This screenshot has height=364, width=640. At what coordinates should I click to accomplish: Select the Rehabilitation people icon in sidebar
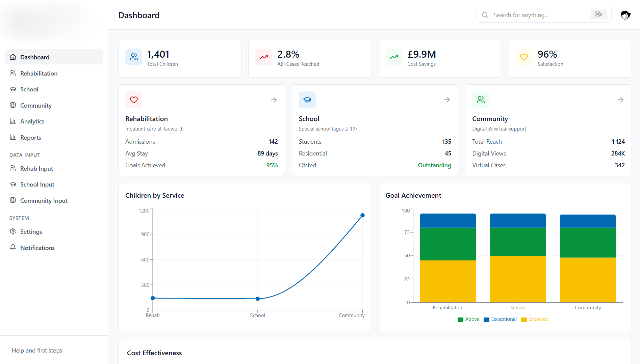click(x=13, y=73)
